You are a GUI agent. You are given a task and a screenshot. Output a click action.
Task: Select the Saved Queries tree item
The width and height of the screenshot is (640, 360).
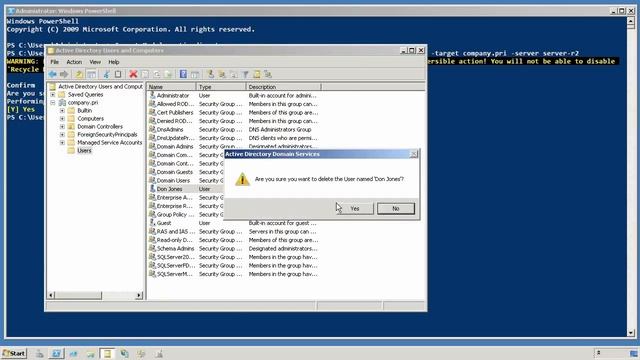click(x=85, y=94)
